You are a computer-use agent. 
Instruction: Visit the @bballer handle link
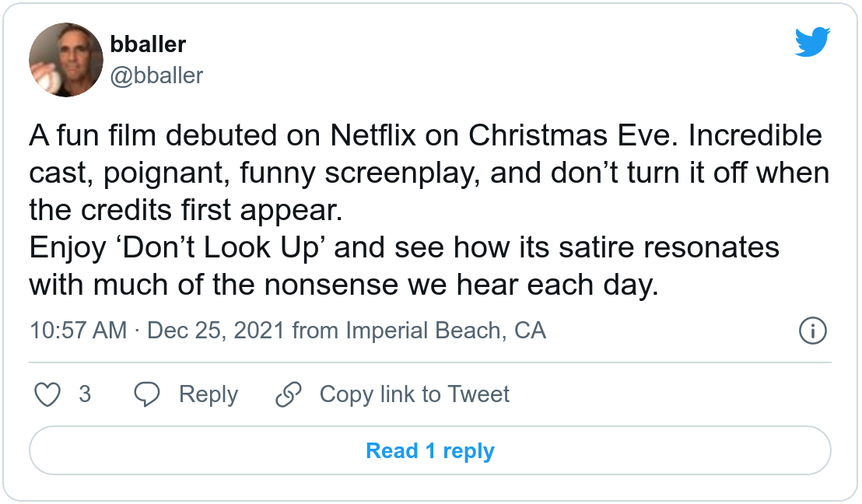[x=157, y=75]
